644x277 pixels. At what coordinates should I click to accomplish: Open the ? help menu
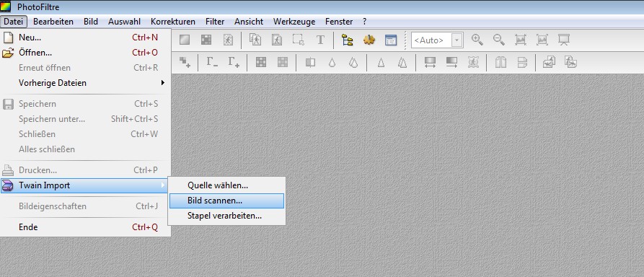pyautogui.click(x=365, y=22)
